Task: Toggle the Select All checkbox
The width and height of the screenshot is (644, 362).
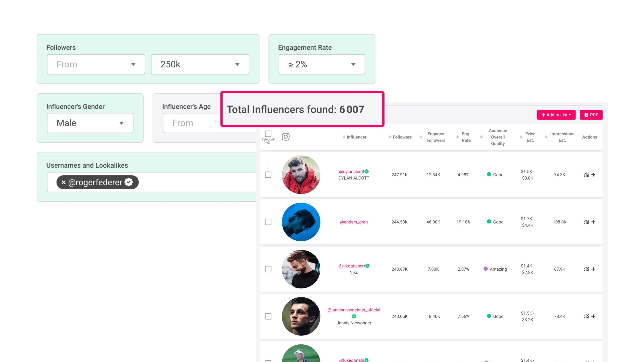Action: 269,134
